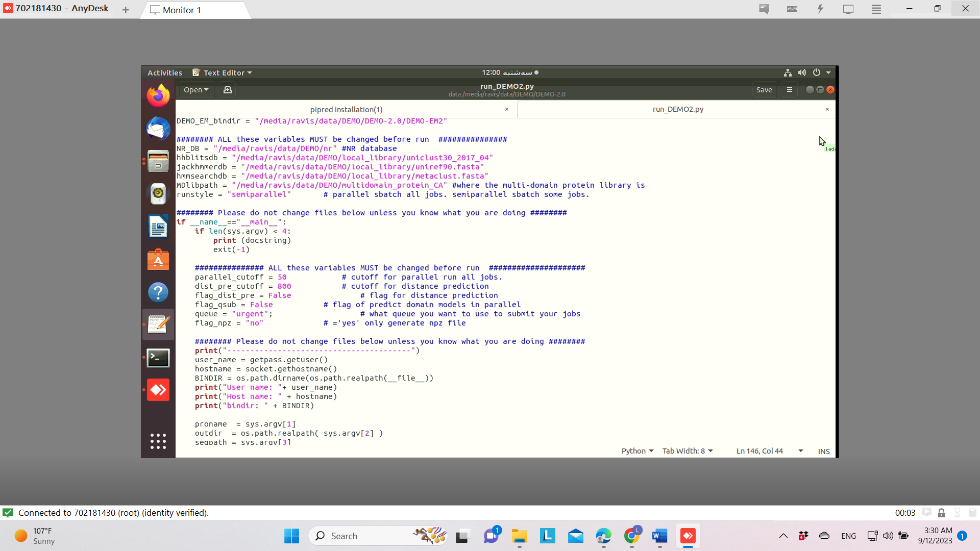Select the Text Editor dock icon
980x551 pixels.
[158, 324]
